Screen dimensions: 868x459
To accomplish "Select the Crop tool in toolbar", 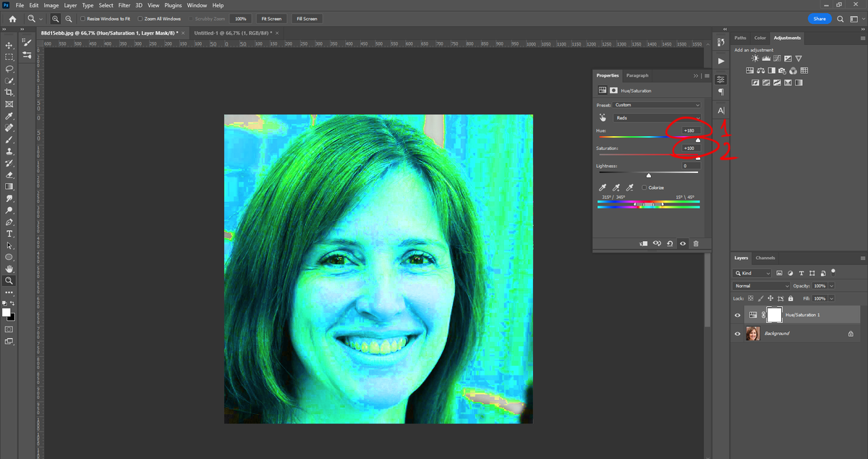I will (x=9, y=92).
